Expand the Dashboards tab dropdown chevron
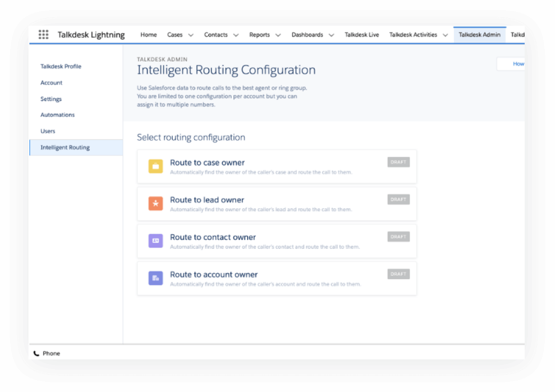555x392 pixels. coord(331,35)
